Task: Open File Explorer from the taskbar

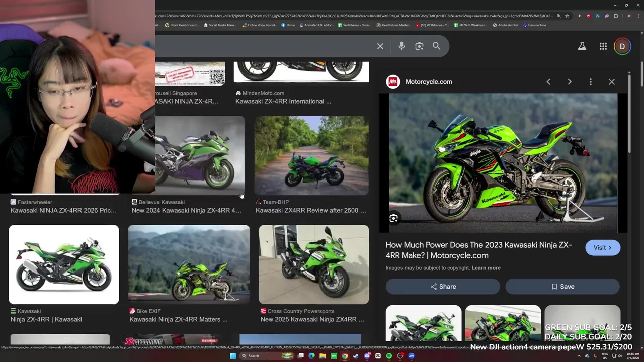Action: pos(323,356)
